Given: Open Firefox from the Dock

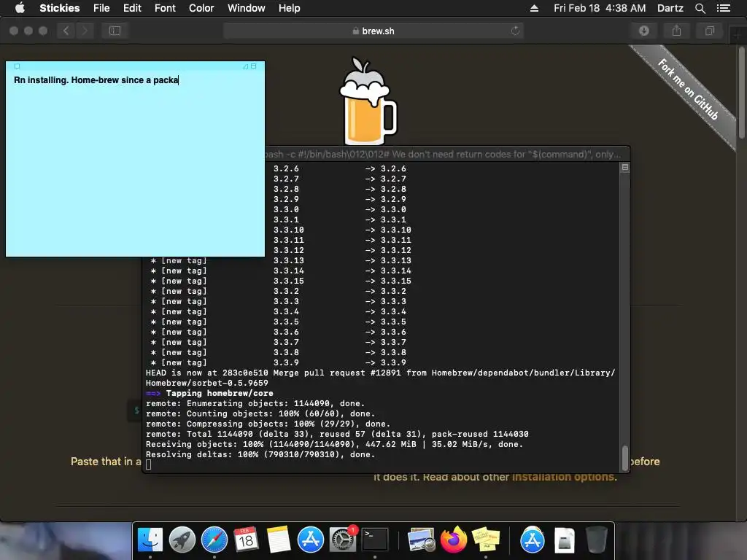Looking at the screenshot, I should [x=454, y=540].
